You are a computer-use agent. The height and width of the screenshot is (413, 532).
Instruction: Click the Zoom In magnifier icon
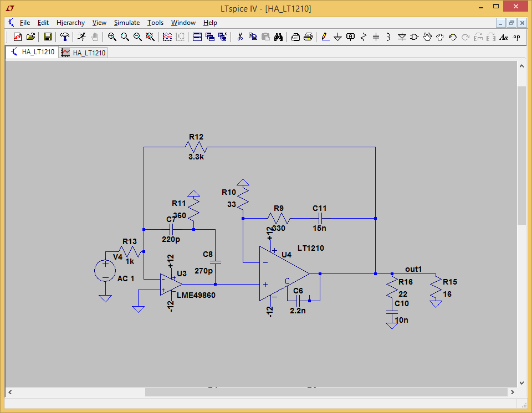(112, 37)
